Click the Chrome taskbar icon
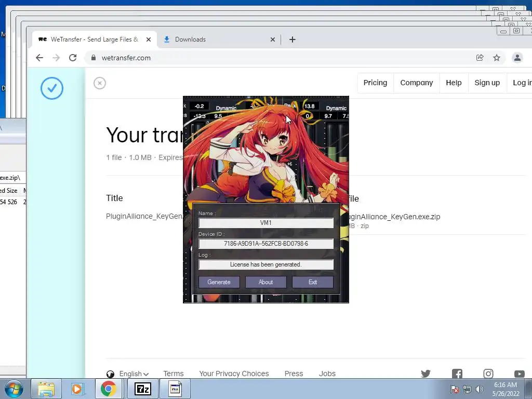The height and width of the screenshot is (399, 532). point(108,389)
